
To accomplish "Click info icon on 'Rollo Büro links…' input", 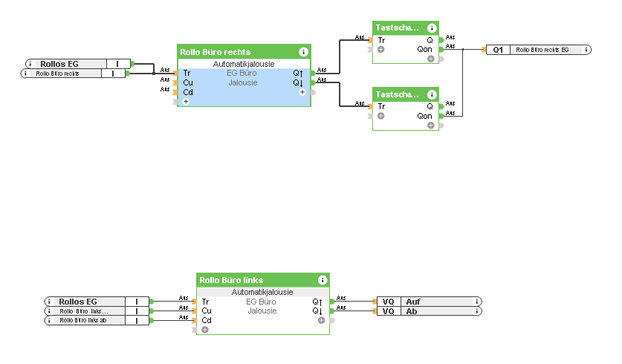I will (49, 311).
